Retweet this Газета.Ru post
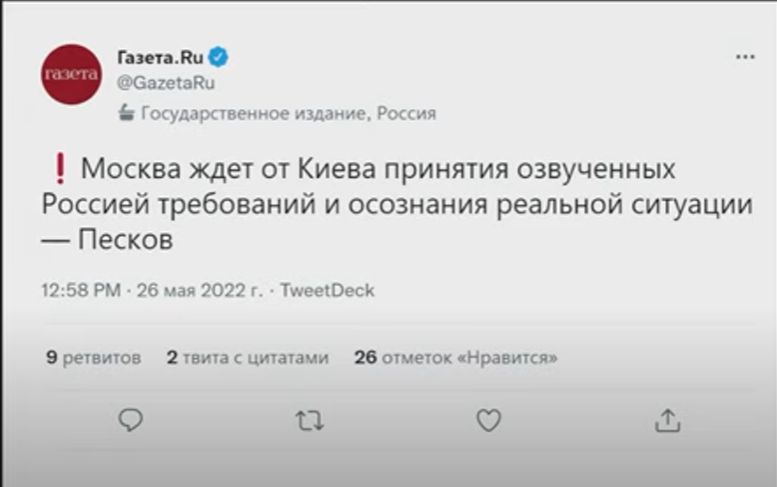The width and height of the screenshot is (777, 487). coord(310,420)
